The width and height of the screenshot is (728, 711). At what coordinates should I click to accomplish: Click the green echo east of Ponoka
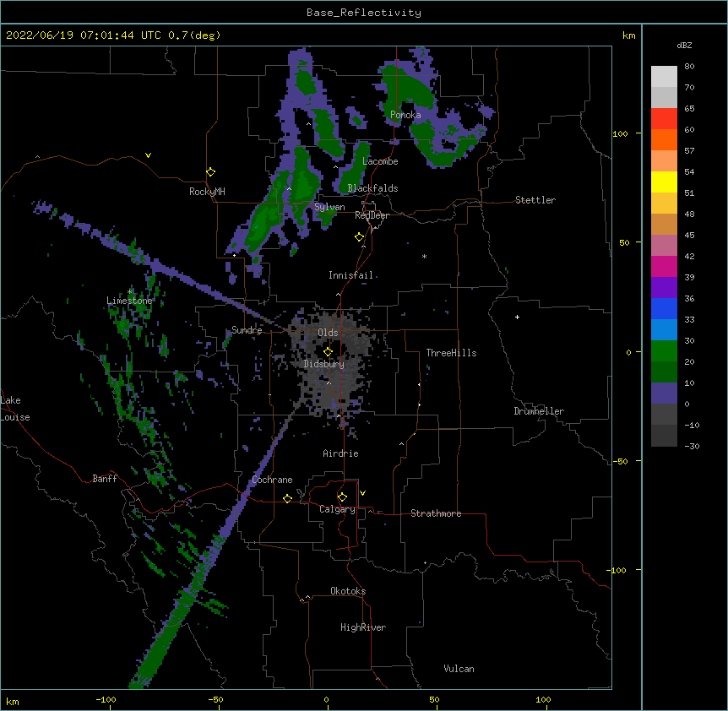click(439, 144)
